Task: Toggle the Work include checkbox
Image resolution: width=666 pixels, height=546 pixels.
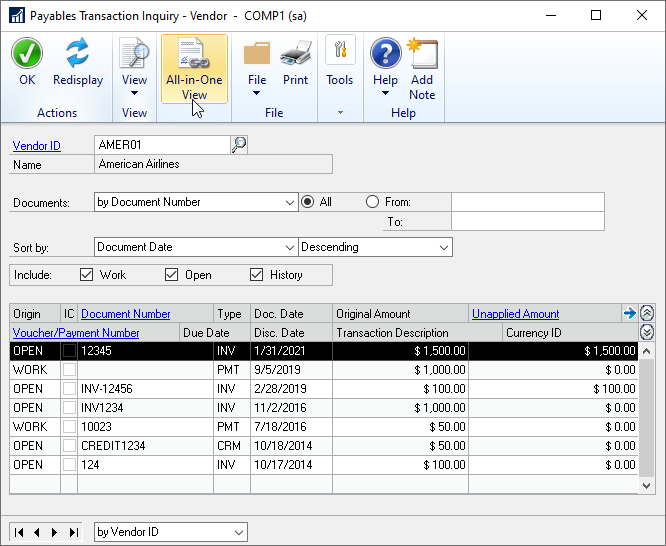Action: [x=86, y=274]
